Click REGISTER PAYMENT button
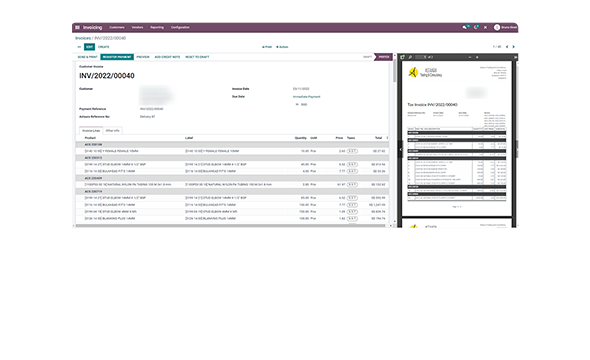590x360 pixels. 117,57
